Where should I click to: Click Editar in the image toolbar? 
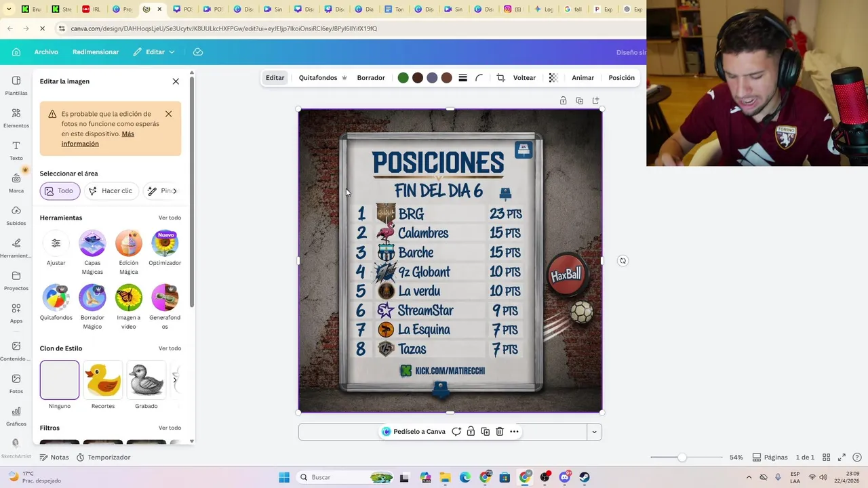coord(275,78)
